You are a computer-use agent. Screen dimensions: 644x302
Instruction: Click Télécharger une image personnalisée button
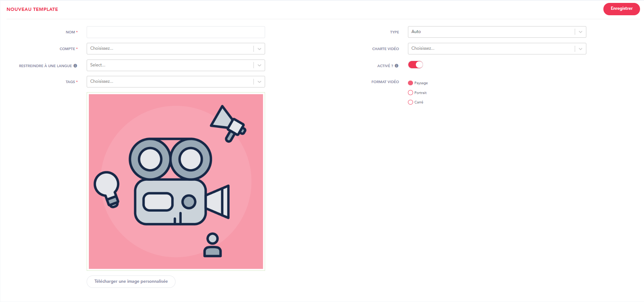(131, 282)
